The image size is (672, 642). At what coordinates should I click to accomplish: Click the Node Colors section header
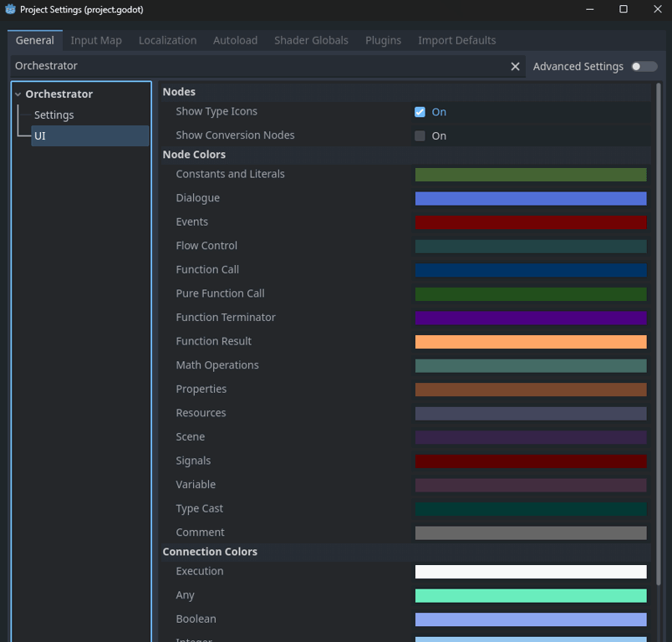[406, 155]
